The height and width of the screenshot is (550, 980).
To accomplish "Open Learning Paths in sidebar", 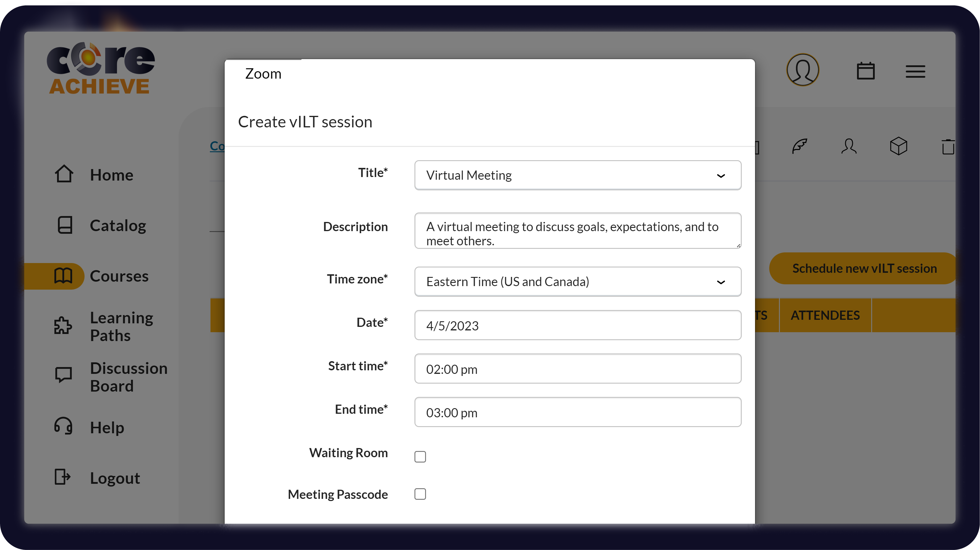I will tap(122, 326).
